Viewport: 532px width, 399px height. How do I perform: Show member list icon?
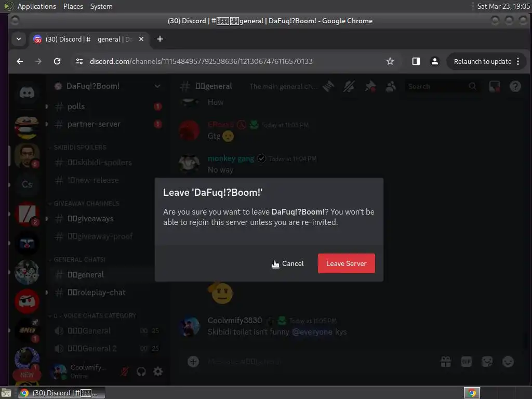pos(391,87)
